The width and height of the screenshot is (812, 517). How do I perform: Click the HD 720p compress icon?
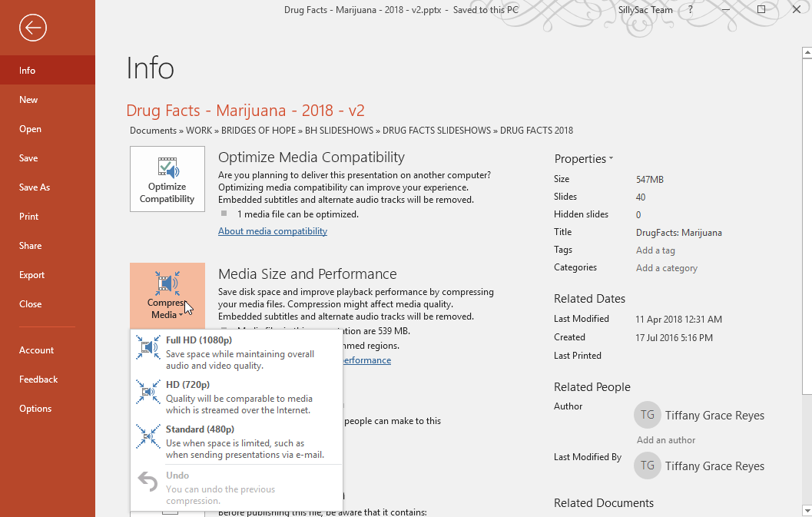click(x=148, y=392)
